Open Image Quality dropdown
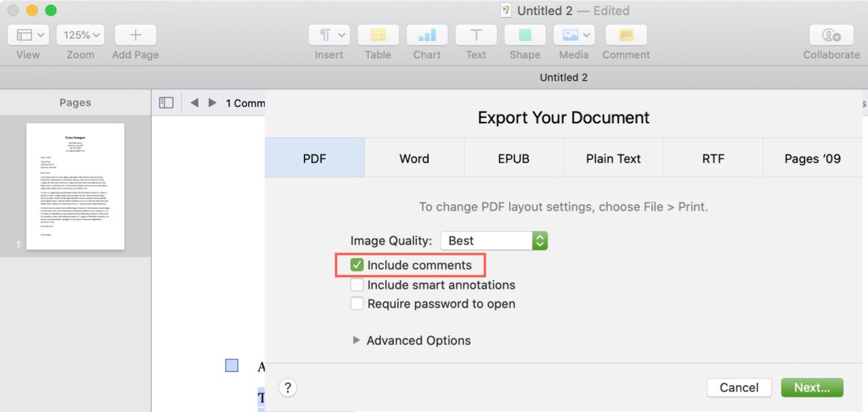This screenshot has width=868, height=412. [494, 241]
